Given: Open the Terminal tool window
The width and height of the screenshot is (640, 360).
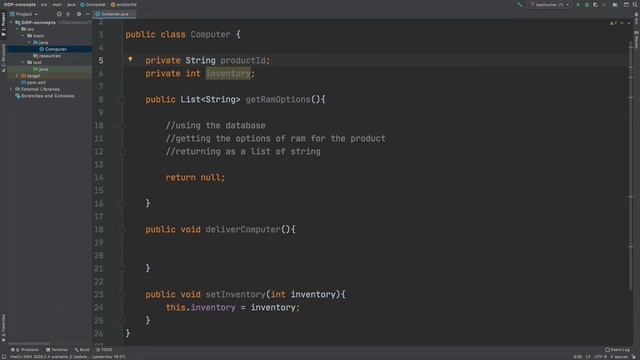Looking at the screenshot, I should tap(57, 350).
